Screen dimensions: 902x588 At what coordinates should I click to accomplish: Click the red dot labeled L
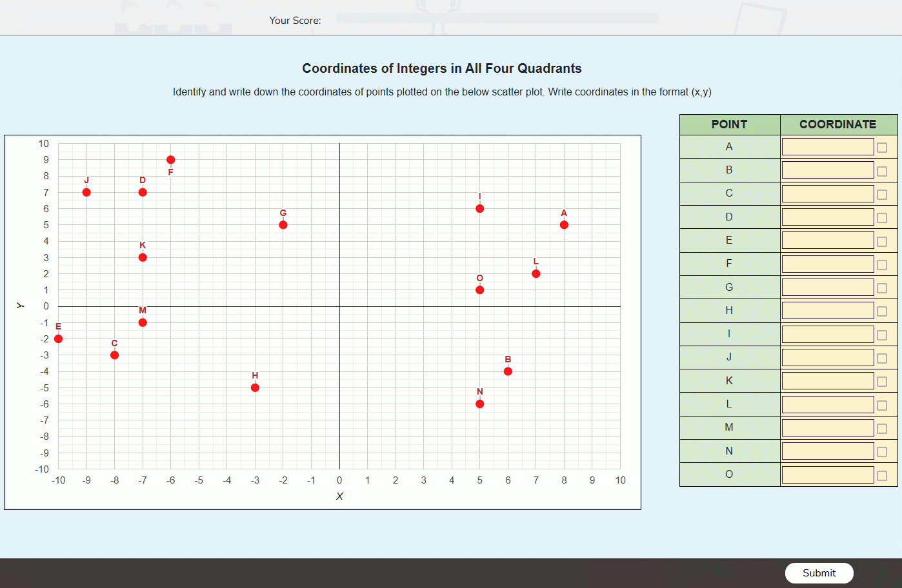click(536, 273)
